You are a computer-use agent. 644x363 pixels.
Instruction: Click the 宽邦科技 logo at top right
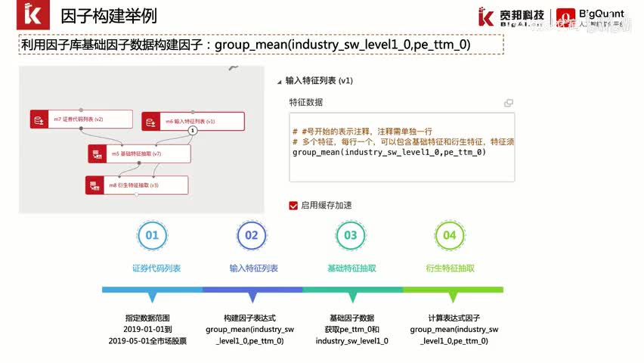[511, 17]
